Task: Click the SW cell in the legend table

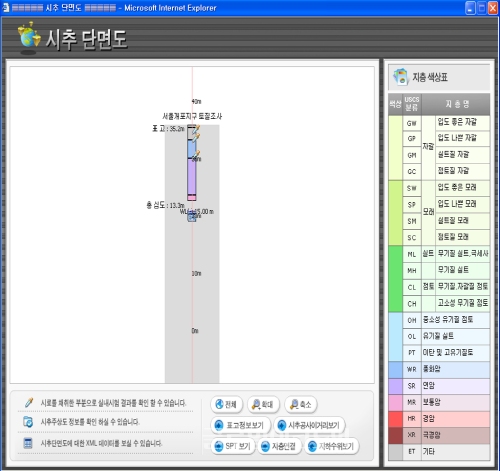Action: 412,188
